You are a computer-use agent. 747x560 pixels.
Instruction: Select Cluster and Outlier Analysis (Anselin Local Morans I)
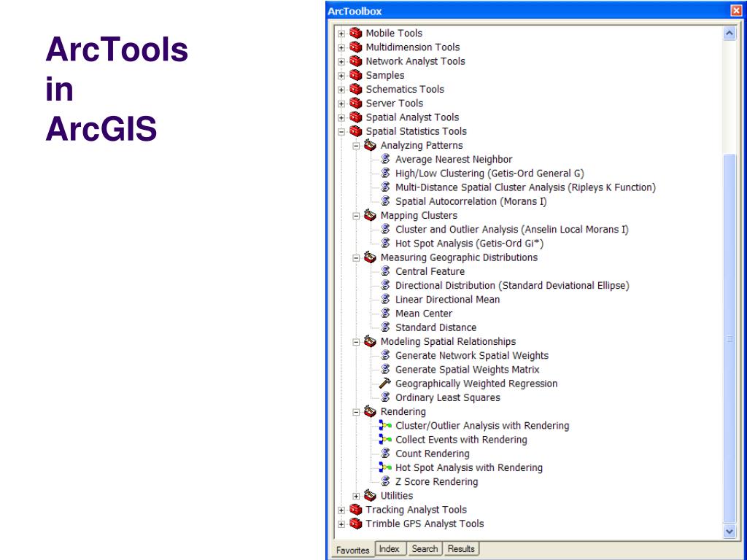[x=512, y=229]
